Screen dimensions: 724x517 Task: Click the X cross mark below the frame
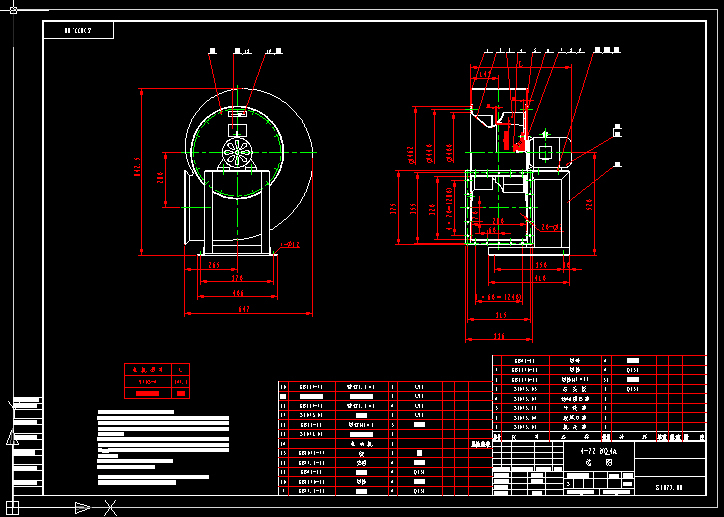point(110,508)
